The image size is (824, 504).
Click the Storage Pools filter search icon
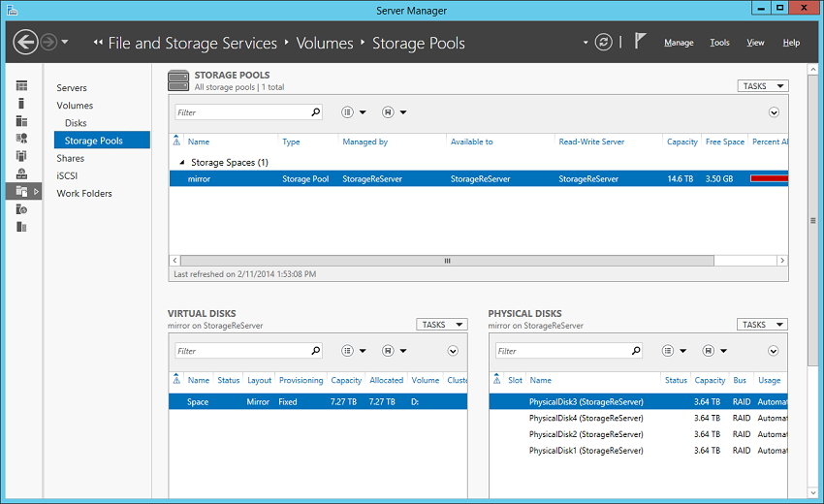coord(315,111)
